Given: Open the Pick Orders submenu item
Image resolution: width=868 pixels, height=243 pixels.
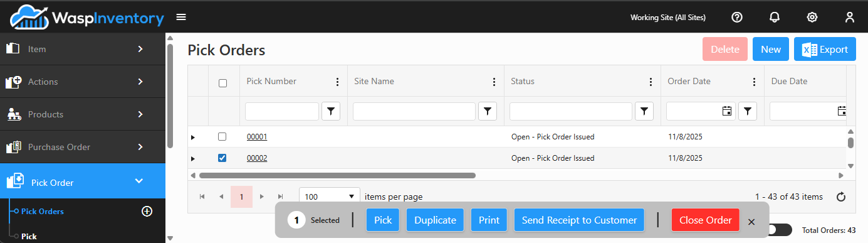Looking at the screenshot, I should pos(43,212).
